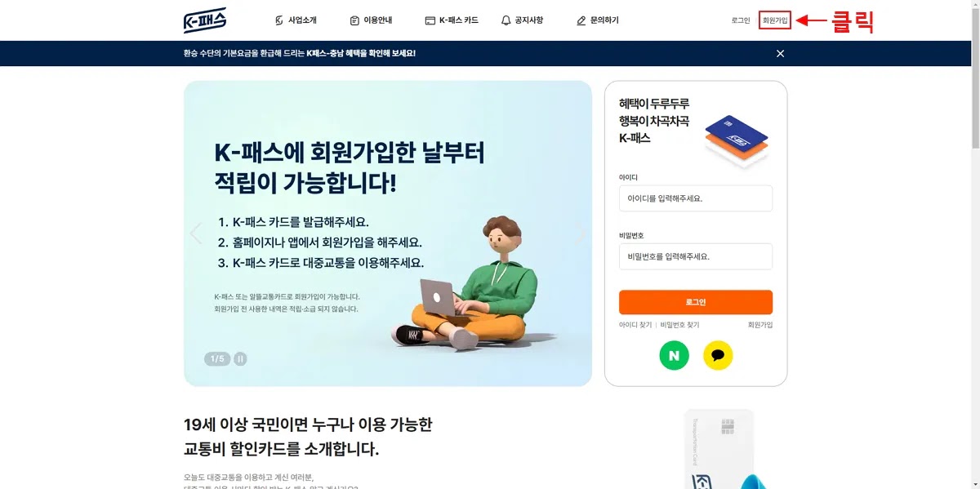Image resolution: width=980 pixels, height=489 pixels.
Task: Open the 공지사항 menu
Action: pos(522,20)
